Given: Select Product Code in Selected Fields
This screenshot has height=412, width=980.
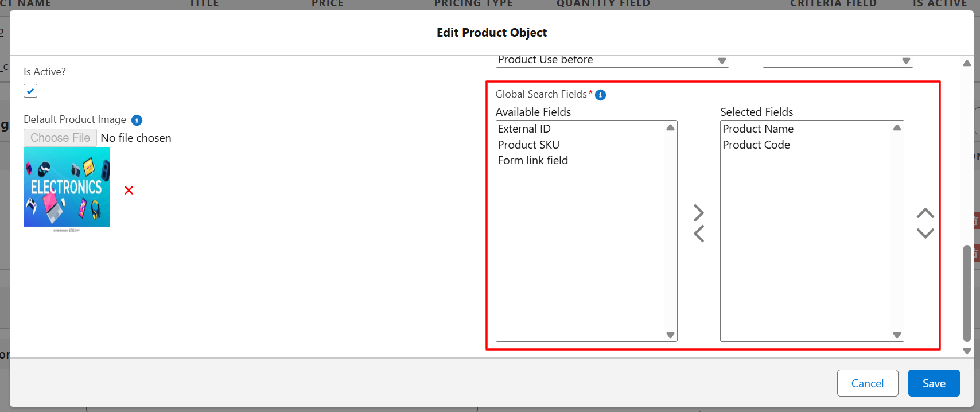Looking at the screenshot, I should [x=756, y=145].
